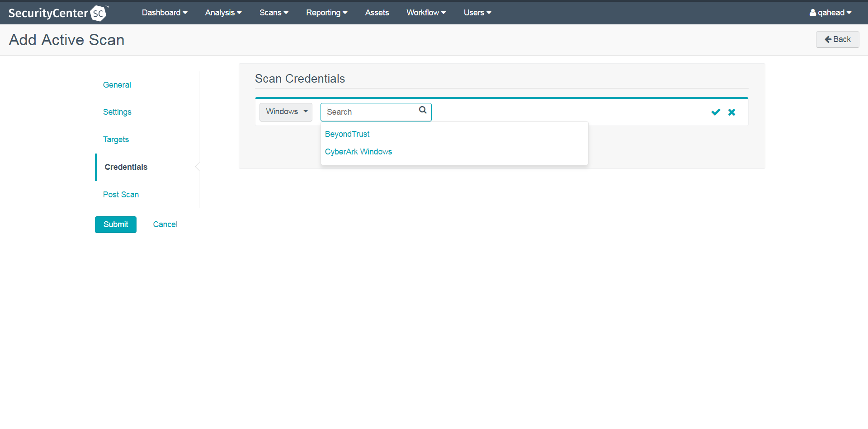Submit the active scan

(x=115, y=224)
